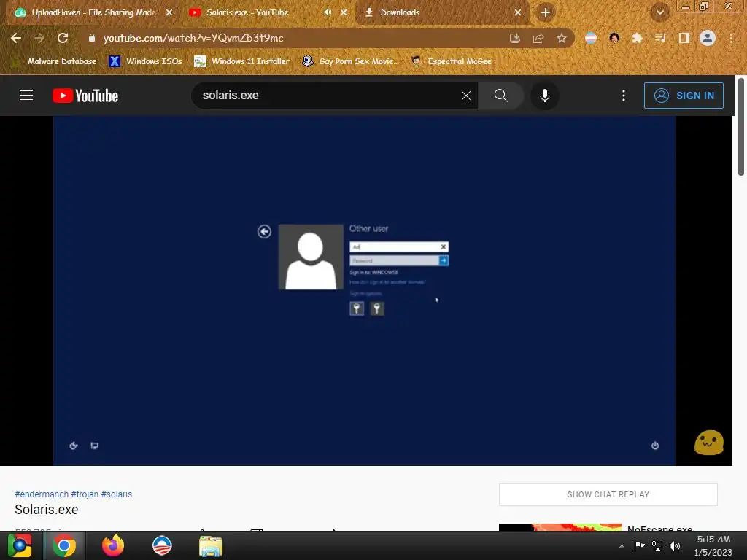Screen dimensions: 747x560
Task: Click the yellow blob overlay in the video
Action: pyautogui.click(x=709, y=443)
